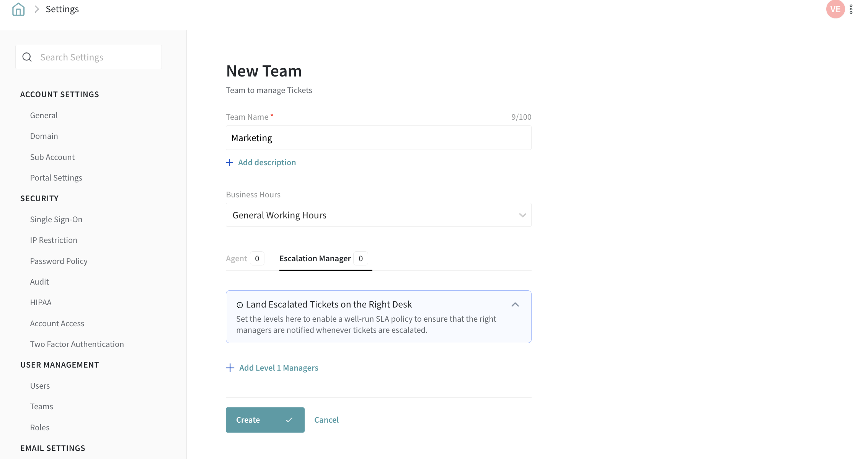This screenshot has height=459, width=868.
Task: Open the three-dot more options menu
Action: 851,9
